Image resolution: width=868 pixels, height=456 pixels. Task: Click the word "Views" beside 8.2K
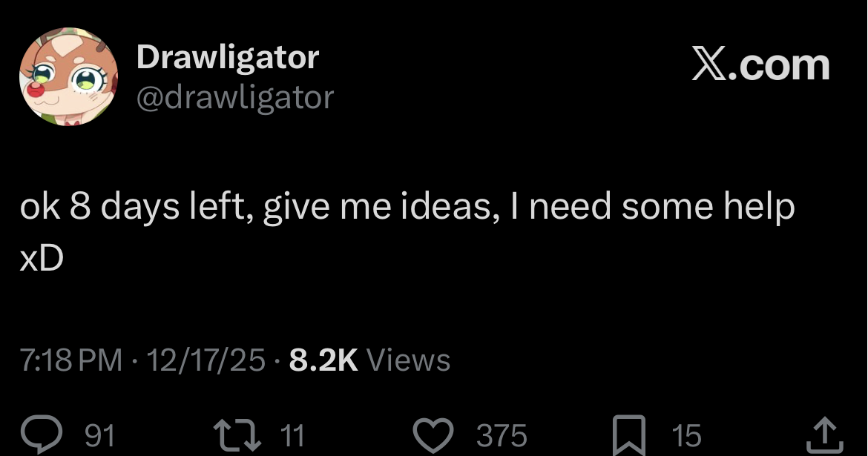pos(409,360)
